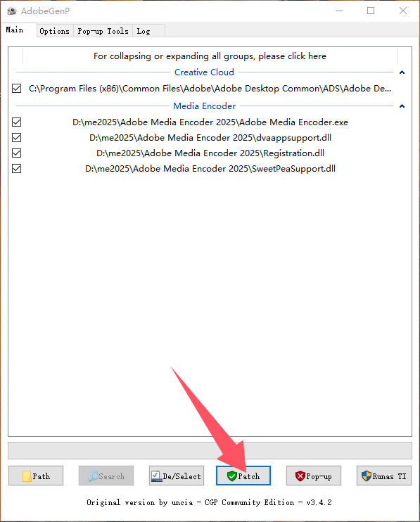Screen dimensions: 420x522
Task: Click the Path button label
Action: (42, 476)
